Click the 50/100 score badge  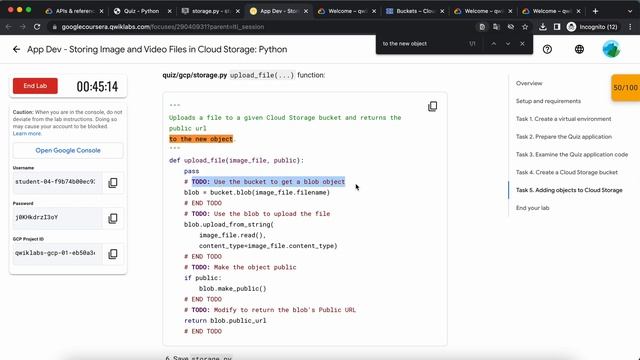tap(625, 88)
